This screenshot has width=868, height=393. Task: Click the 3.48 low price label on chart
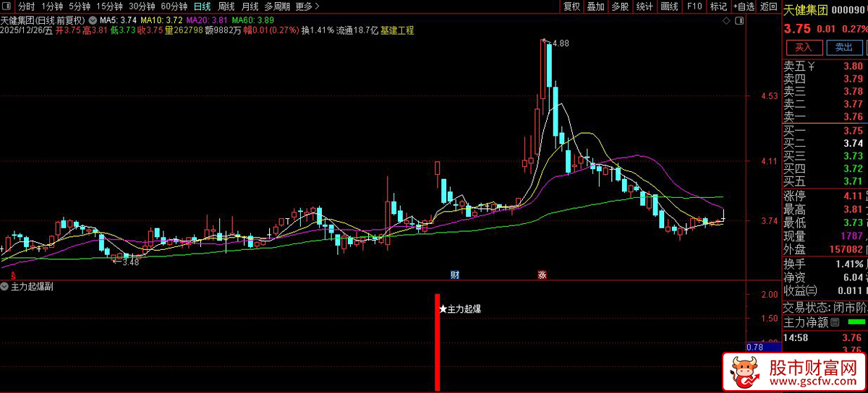pos(131,262)
